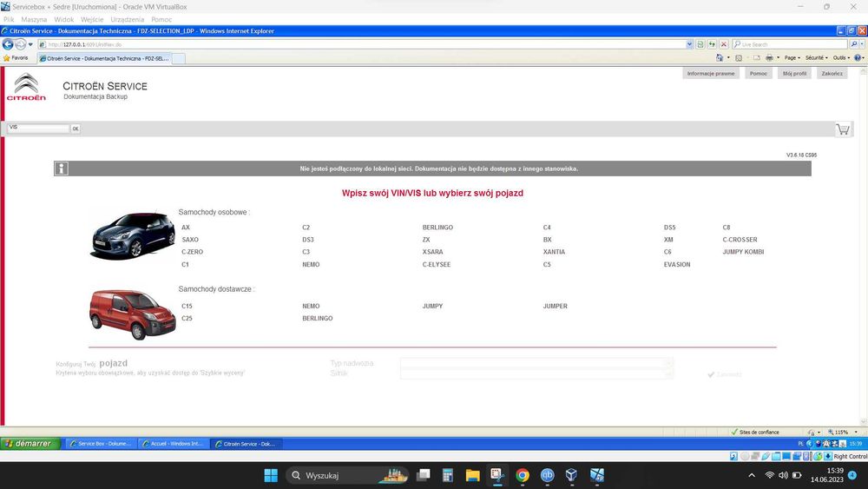The image size is (868, 489).
Task: Click the volume icon in system tray
Action: pos(783,475)
